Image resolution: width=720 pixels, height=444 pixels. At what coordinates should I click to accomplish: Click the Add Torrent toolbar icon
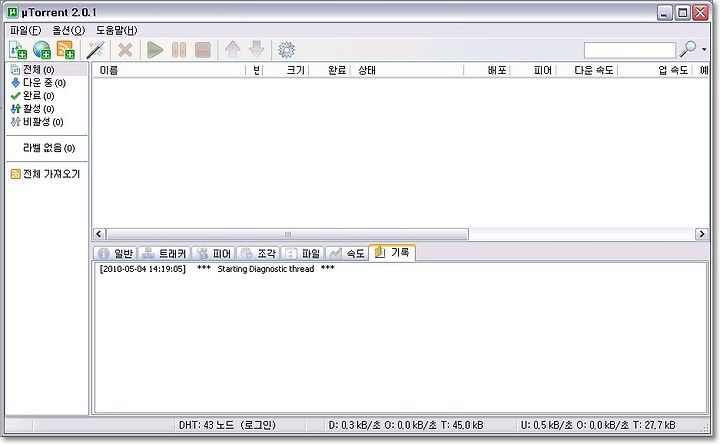pos(18,50)
